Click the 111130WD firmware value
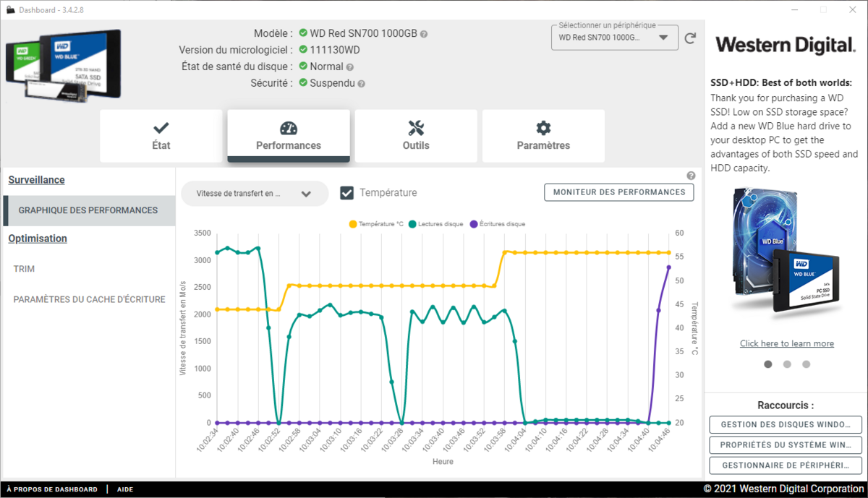 pos(335,50)
